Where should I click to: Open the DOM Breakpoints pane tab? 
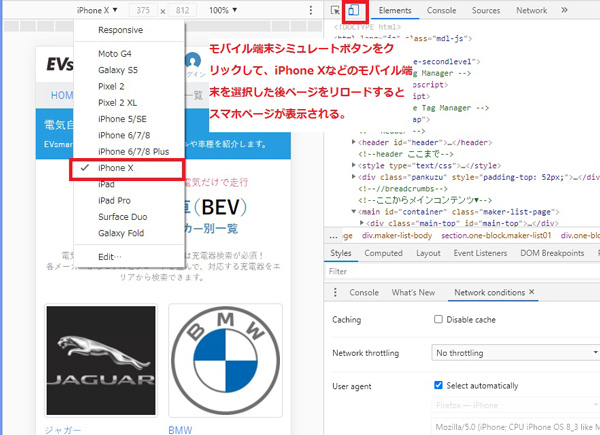tap(552, 253)
